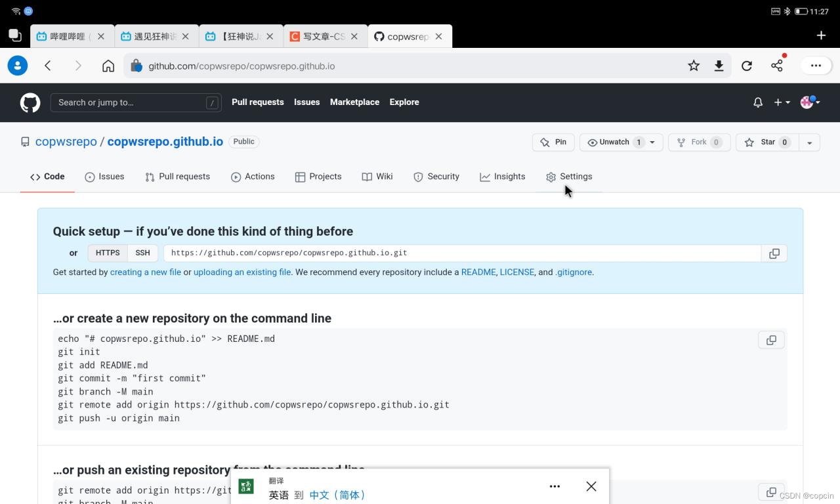Focus the Search or jump to field
The height and width of the screenshot is (504, 840).
pyautogui.click(x=136, y=102)
